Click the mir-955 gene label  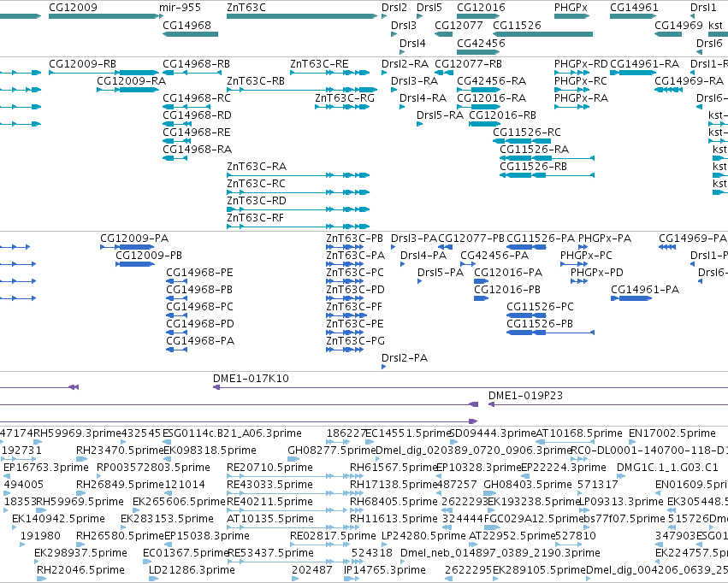181,8
